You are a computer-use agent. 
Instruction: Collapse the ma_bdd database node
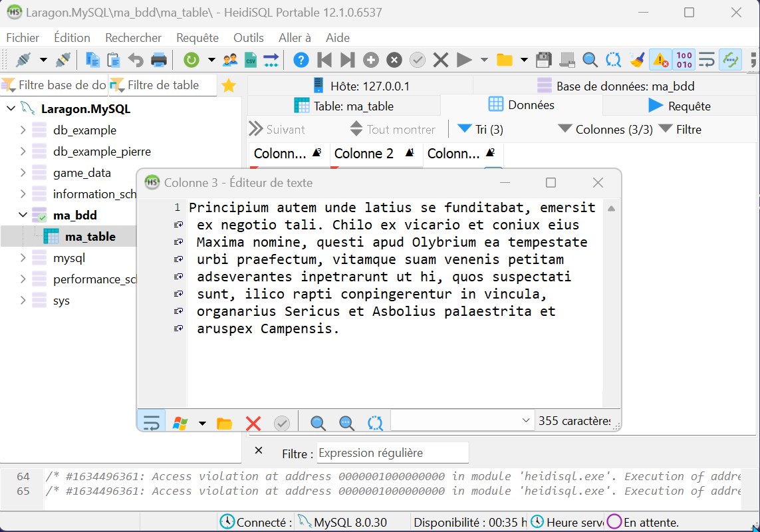tap(23, 215)
